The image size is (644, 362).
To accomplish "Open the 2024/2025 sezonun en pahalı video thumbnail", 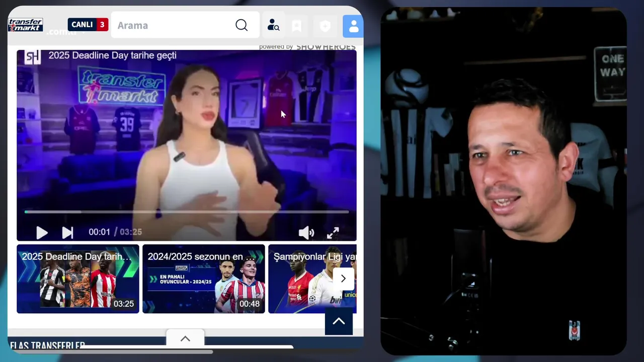I will pyautogui.click(x=204, y=279).
